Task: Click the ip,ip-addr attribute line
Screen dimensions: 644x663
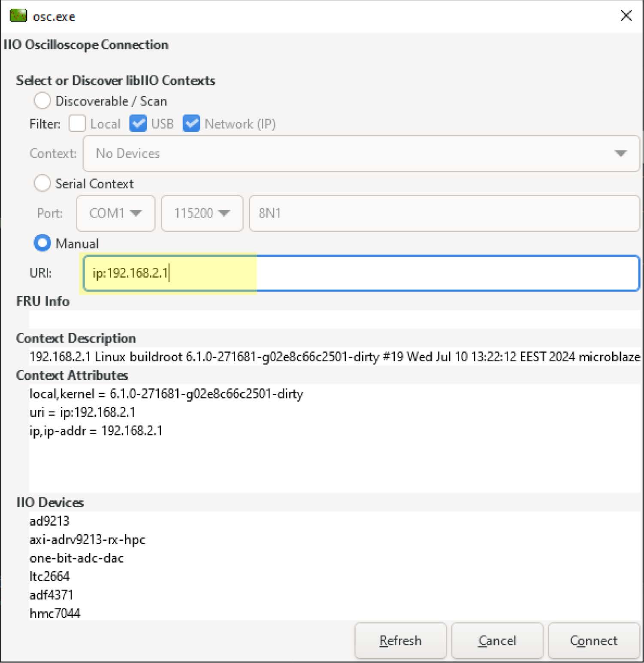Action: point(96,431)
